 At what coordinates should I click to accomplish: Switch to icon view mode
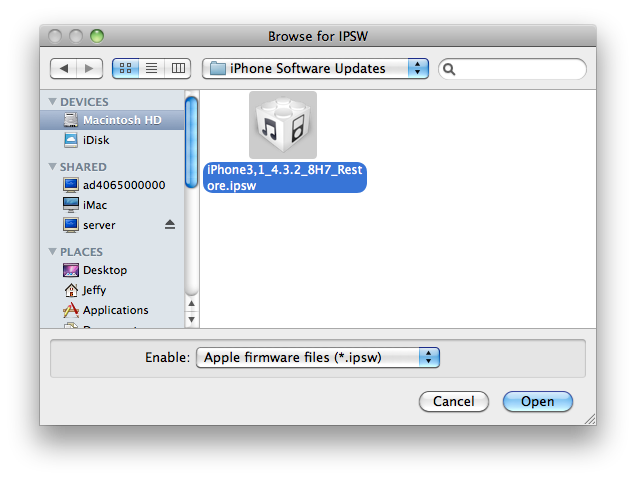click(x=125, y=68)
